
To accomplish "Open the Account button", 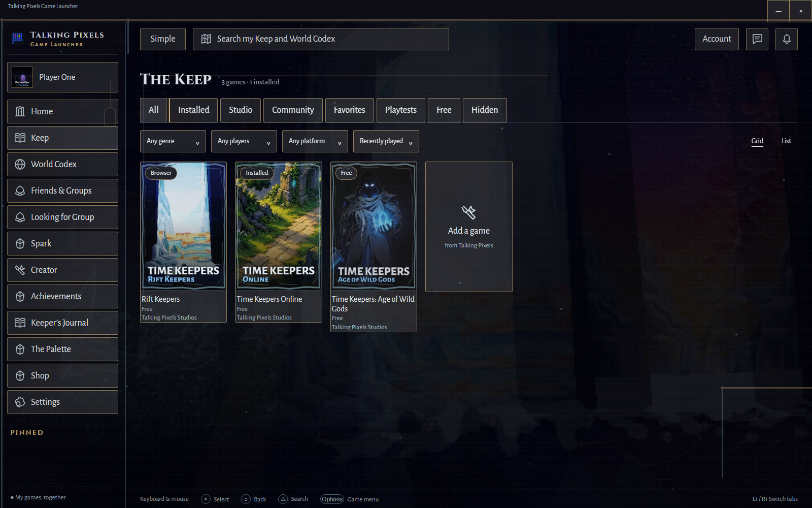I will [717, 39].
